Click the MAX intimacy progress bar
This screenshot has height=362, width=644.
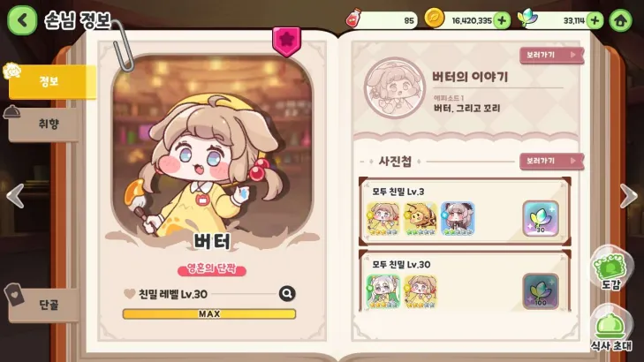click(x=209, y=314)
